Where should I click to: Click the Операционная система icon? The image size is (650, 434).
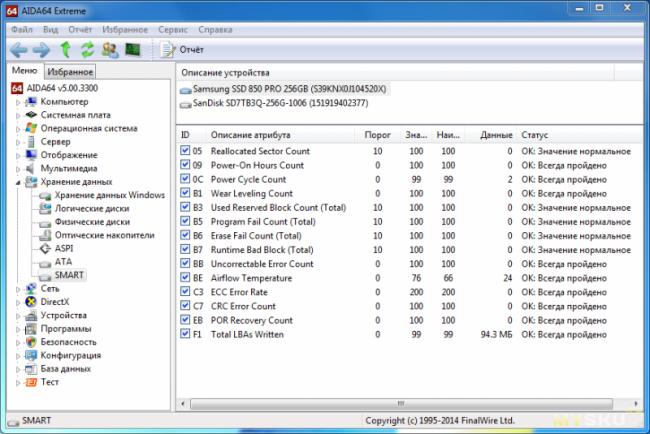point(31,128)
